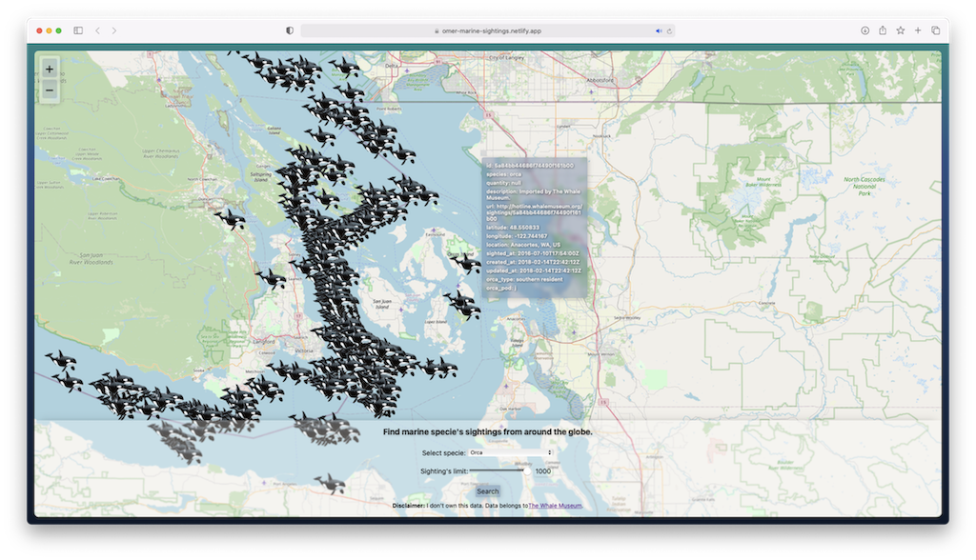Zoom into the map with the + control
This screenshot has width=976, height=560.
click(x=49, y=70)
